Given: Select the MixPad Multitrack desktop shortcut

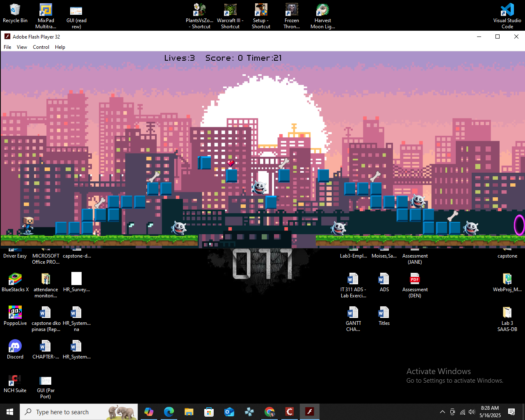Looking at the screenshot, I should coord(46,16).
